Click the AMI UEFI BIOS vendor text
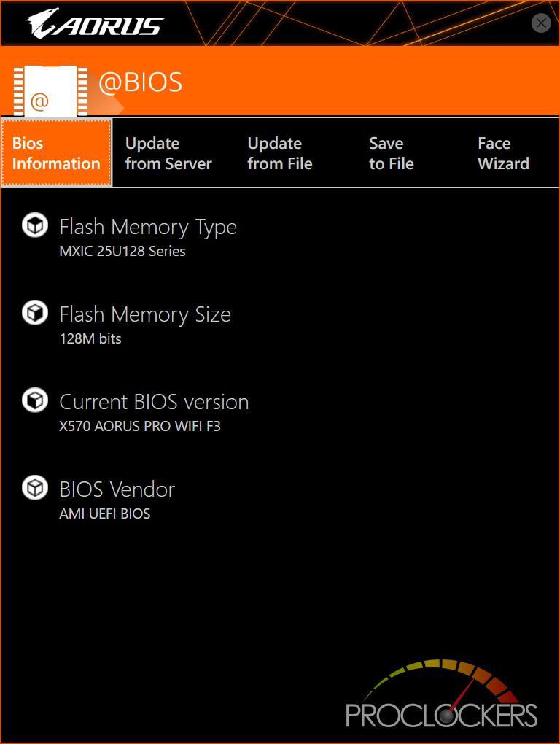The image size is (560, 744). tap(105, 514)
